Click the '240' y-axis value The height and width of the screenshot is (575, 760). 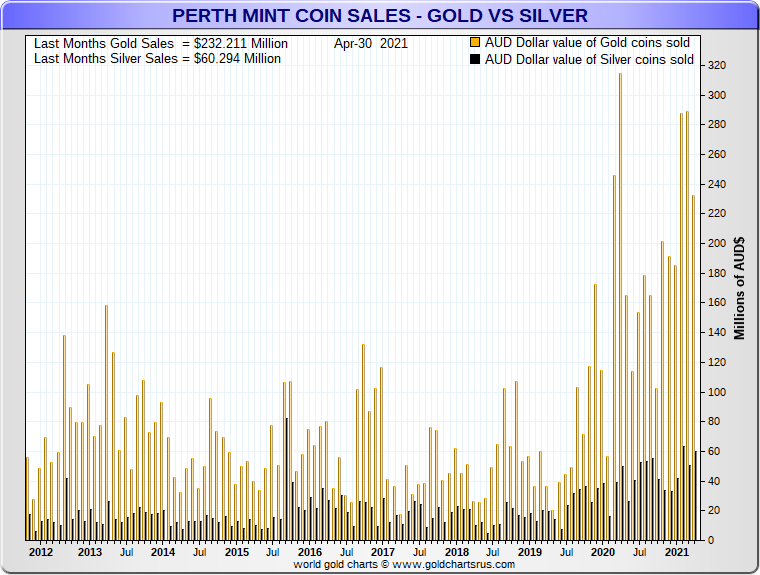point(717,184)
